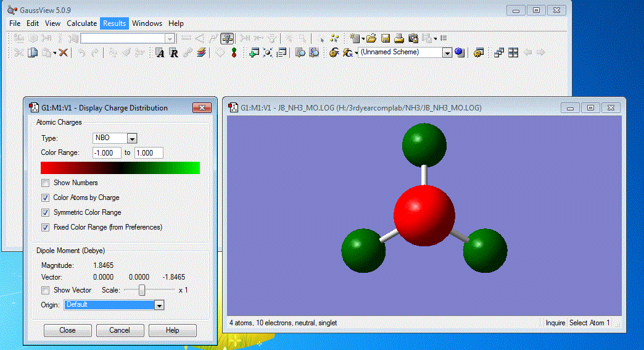Screen dimensions: 644x350
Task: Click the printer icon
Action: point(399,38)
